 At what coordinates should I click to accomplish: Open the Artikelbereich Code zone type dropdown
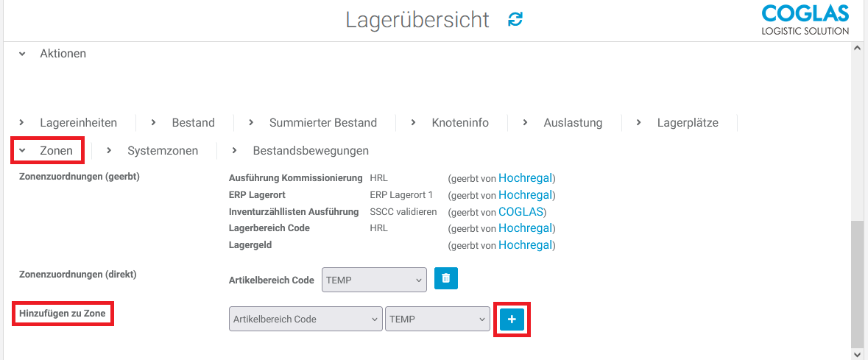(x=306, y=319)
